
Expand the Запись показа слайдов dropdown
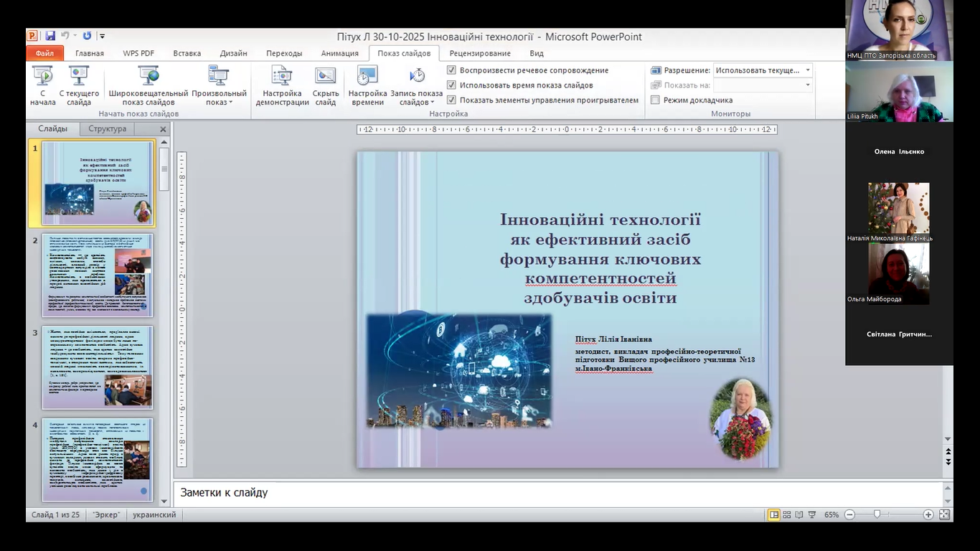point(433,103)
